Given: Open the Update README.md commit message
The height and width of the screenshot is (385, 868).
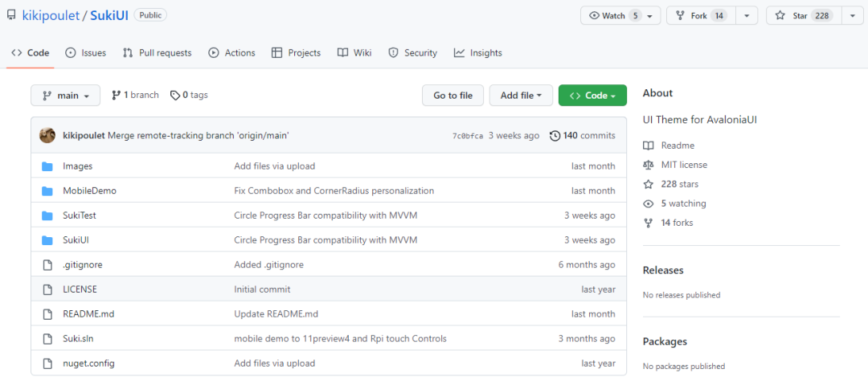Looking at the screenshot, I should point(276,314).
